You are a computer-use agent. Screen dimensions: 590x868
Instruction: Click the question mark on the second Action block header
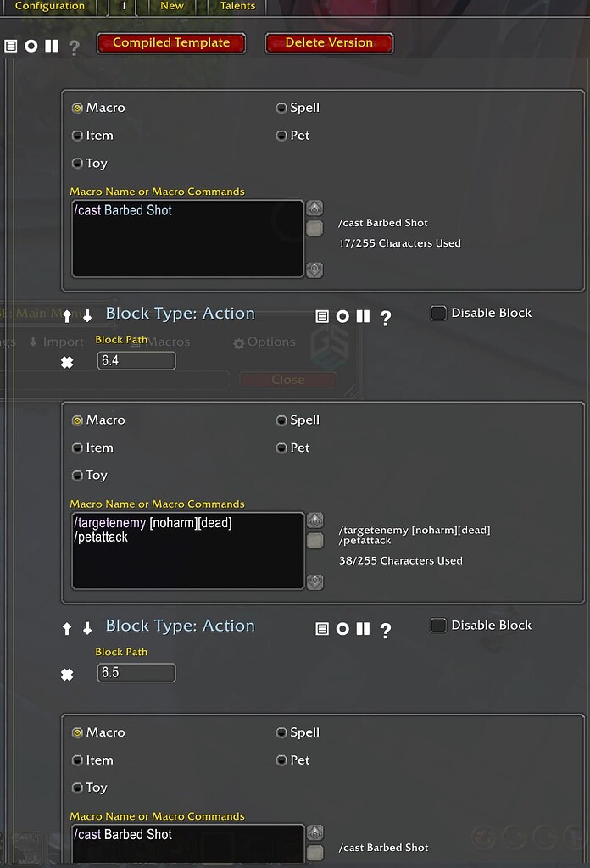point(386,629)
